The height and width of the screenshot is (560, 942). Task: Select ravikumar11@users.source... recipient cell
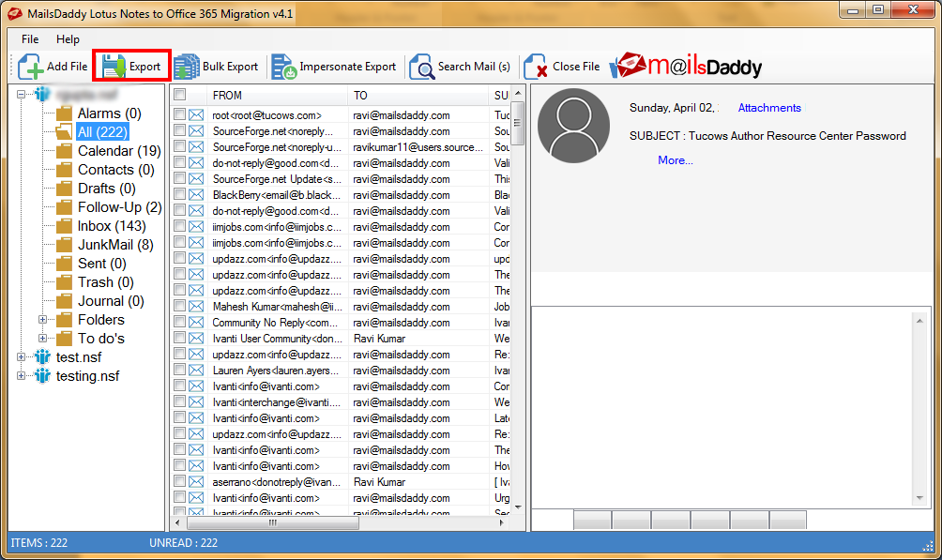click(x=418, y=147)
